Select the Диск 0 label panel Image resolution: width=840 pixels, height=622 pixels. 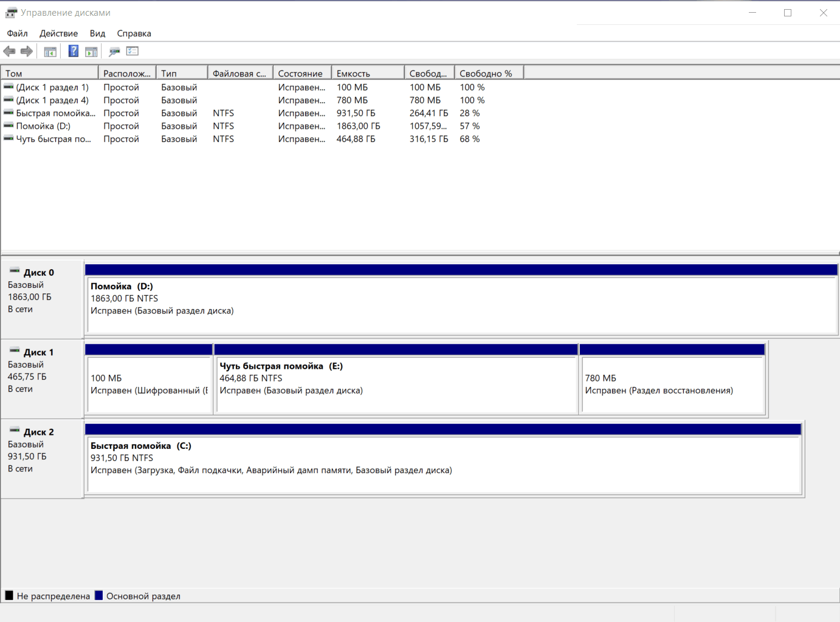tap(42, 299)
